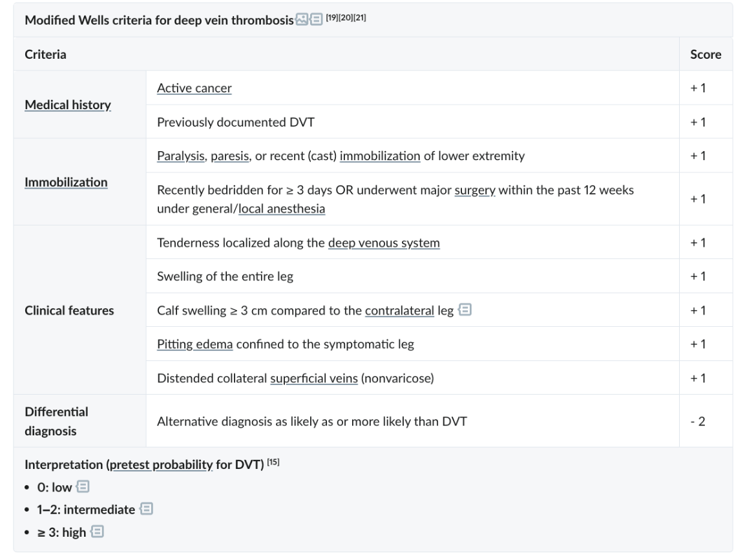The image size is (745, 560).
Task: Open note icon next to contralateral leg
Action: pos(465,309)
